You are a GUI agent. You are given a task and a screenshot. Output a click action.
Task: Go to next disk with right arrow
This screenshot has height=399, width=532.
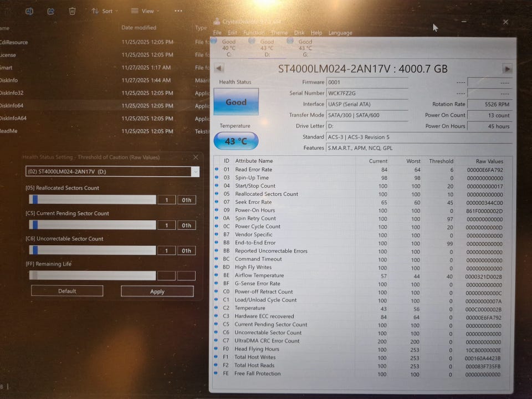click(507, 69)
